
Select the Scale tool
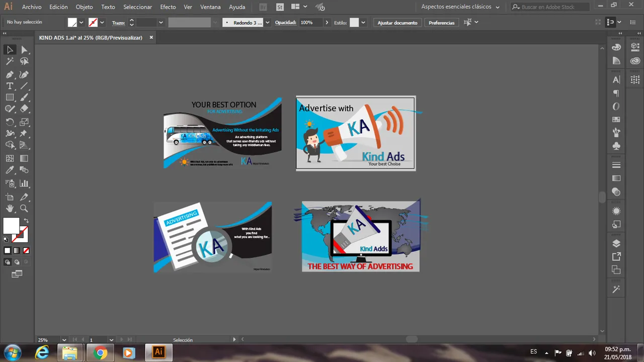point(24,122)
